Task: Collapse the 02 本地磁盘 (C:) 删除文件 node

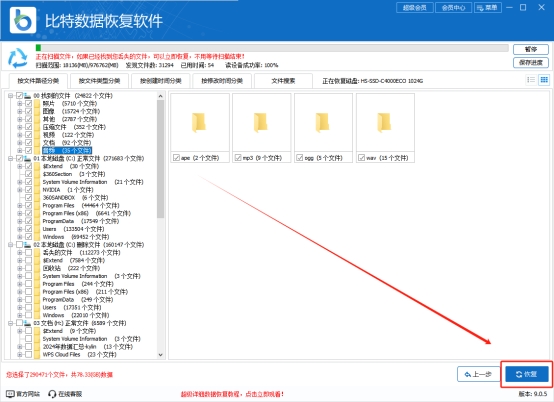Action: (x=11, y=244)
